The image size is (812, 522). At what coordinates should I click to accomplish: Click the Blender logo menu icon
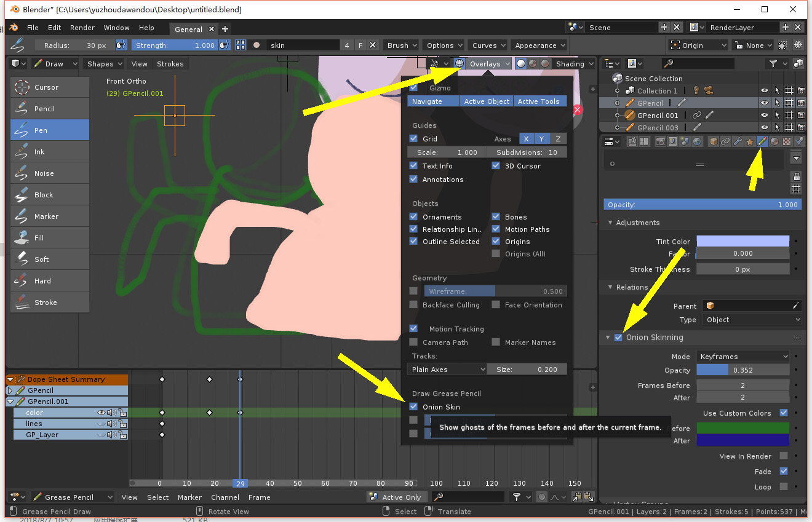pyautogui.click(x=14, y=28)
